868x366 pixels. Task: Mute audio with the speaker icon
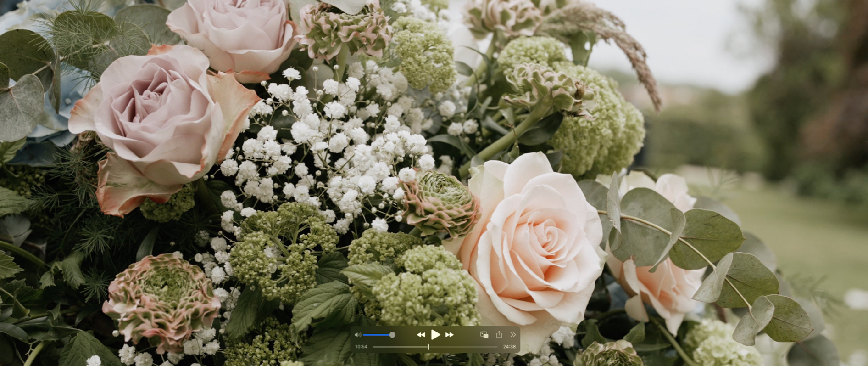point(358,335)
